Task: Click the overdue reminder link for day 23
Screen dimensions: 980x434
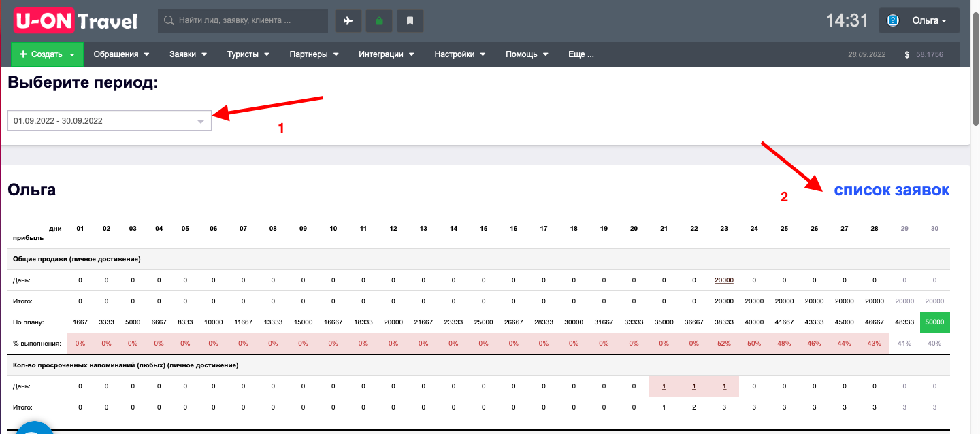Action: click(x=724, y=386)
